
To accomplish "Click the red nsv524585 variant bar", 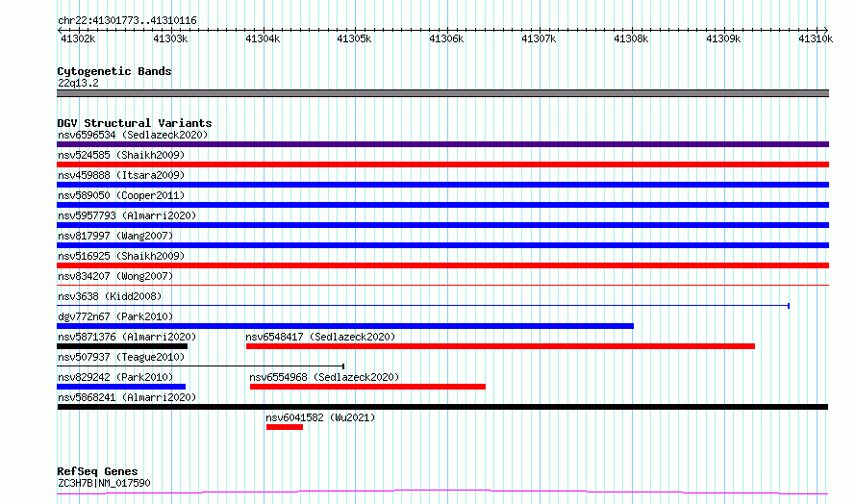I will pyautogui.click(x=442, y=164).
